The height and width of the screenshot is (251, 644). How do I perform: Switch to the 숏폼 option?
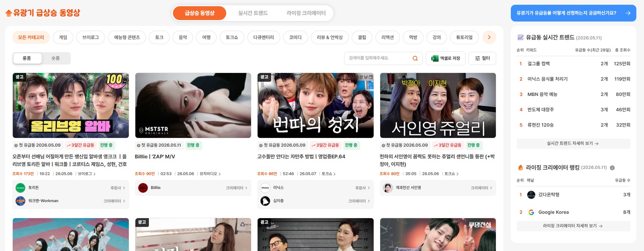click(55, 58)
